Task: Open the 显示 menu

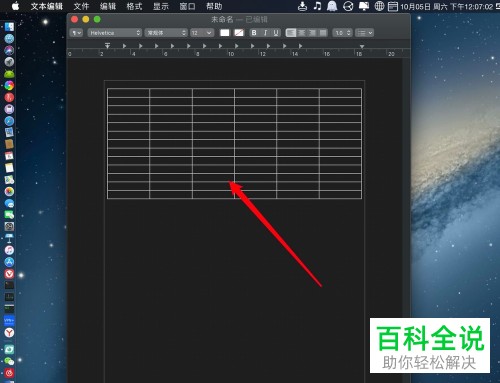Action: 161,6
